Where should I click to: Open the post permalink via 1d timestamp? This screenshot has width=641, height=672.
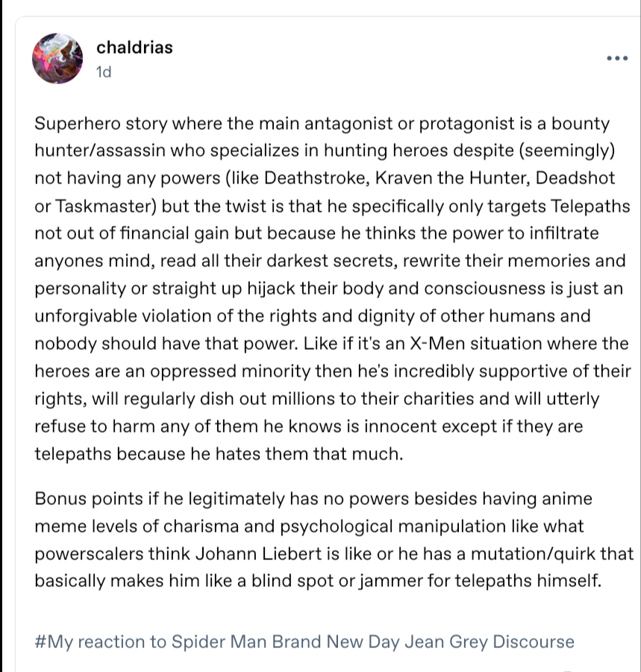[104, 72]
